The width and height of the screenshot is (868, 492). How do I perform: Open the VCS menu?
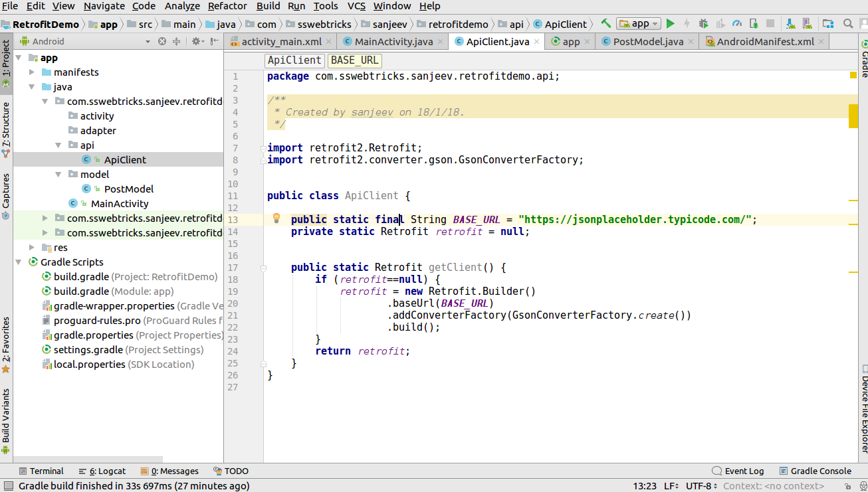pos(357,6)
